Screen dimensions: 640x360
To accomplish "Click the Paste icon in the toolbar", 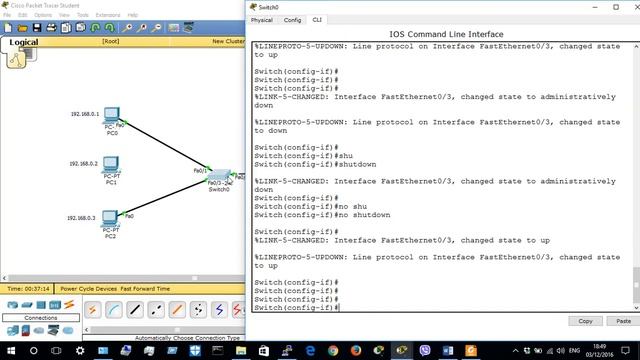I will point(81,28).
